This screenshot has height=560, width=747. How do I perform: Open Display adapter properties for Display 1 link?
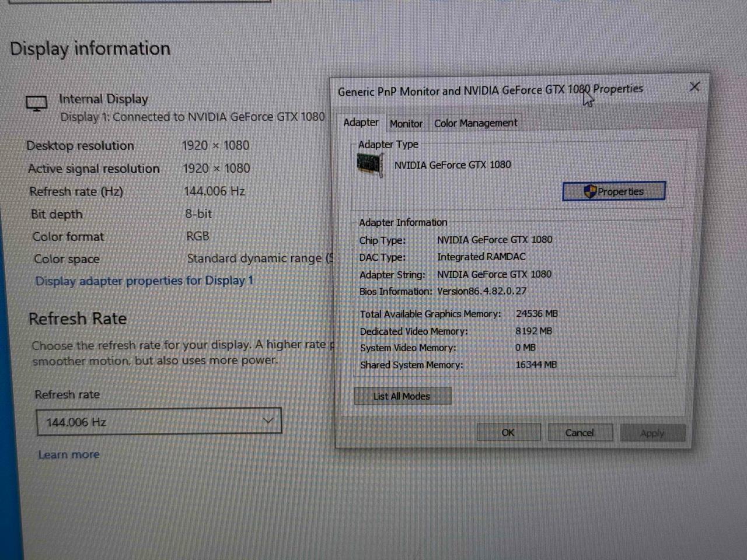point(144,281)
